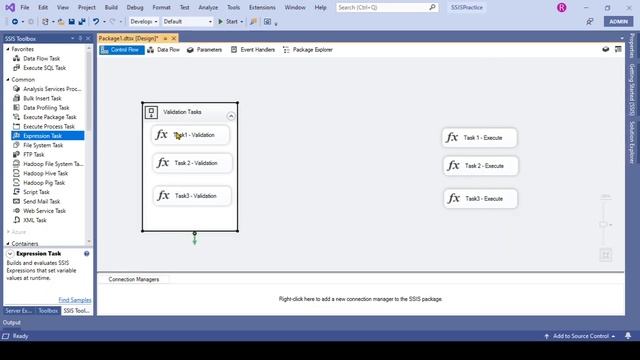The width and height of the screenshot is (640, 360).
Task: Switch to the Data Flow tab
Action: click(x=163, y=49)
